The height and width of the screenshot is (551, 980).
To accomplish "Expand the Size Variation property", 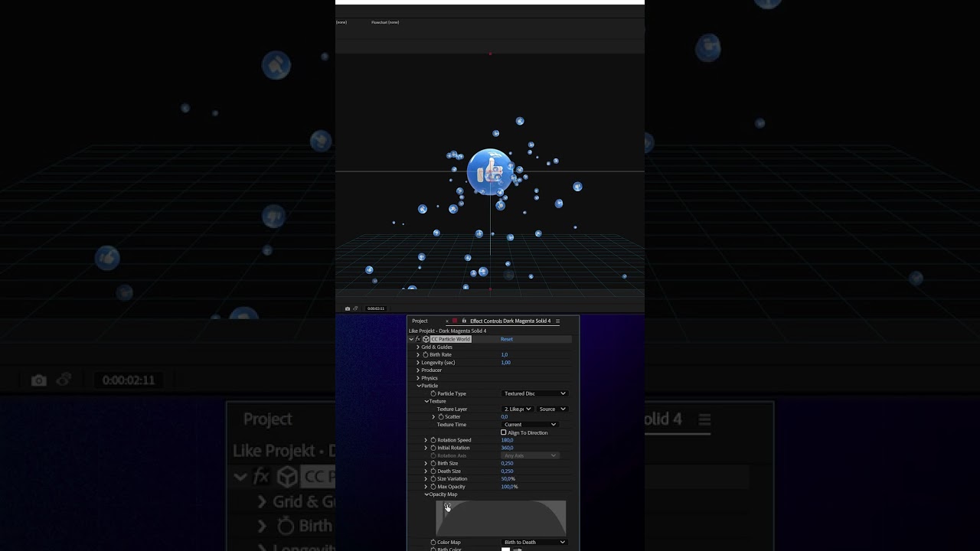I will [426, 479].
